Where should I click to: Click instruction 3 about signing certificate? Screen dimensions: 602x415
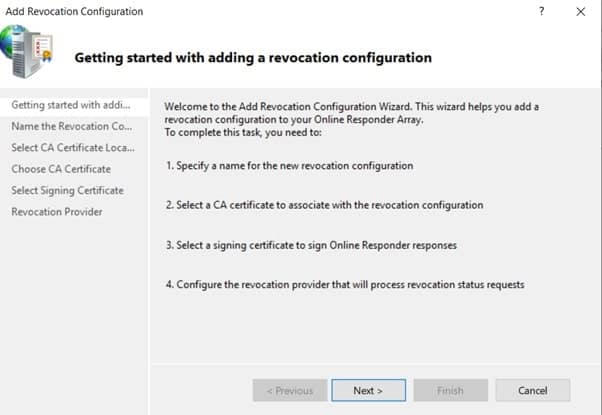318,245
